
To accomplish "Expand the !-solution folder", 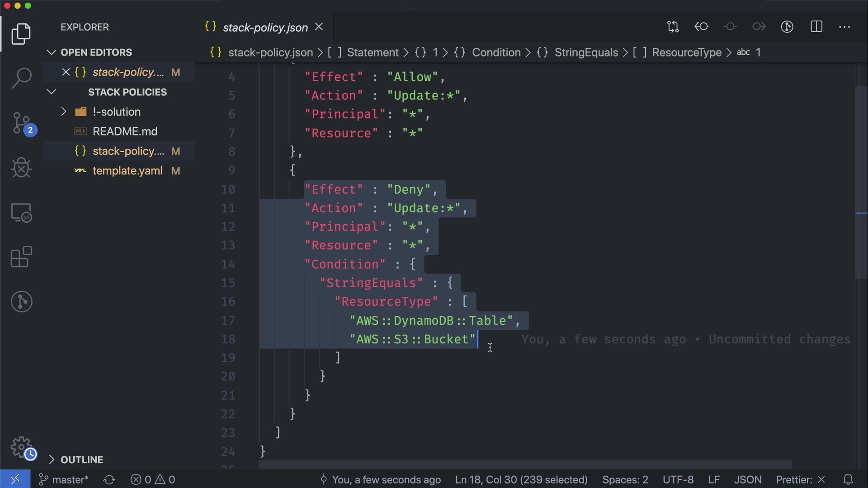I will click(x=64, y=112).
